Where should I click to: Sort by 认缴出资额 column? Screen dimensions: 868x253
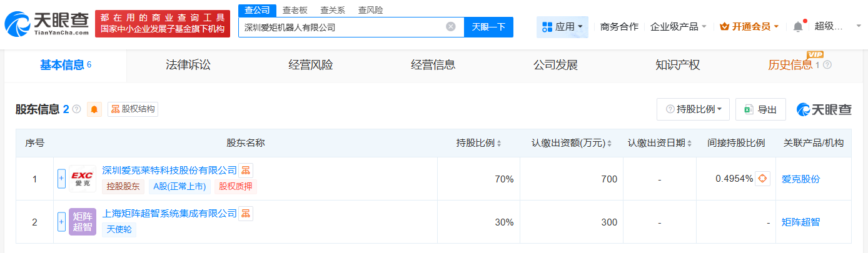click(572, 143)
